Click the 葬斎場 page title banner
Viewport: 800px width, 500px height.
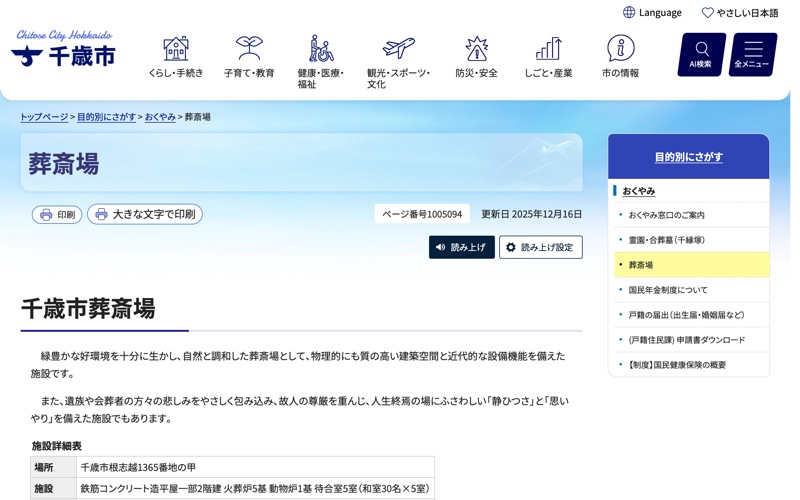click(302, 163)
